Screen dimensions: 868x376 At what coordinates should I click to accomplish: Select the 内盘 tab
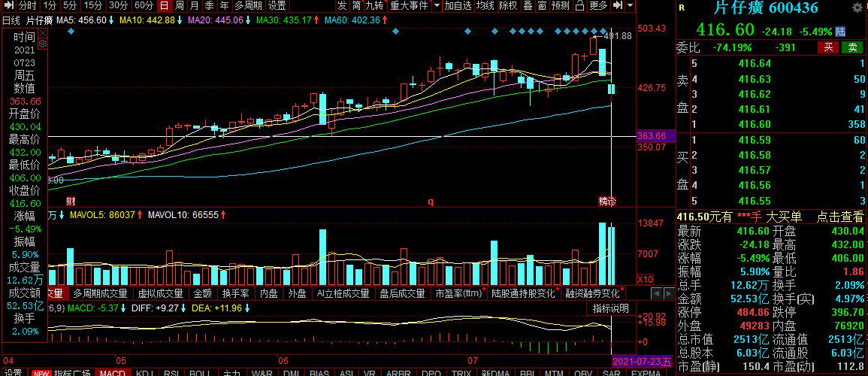(x=268, y=293)
